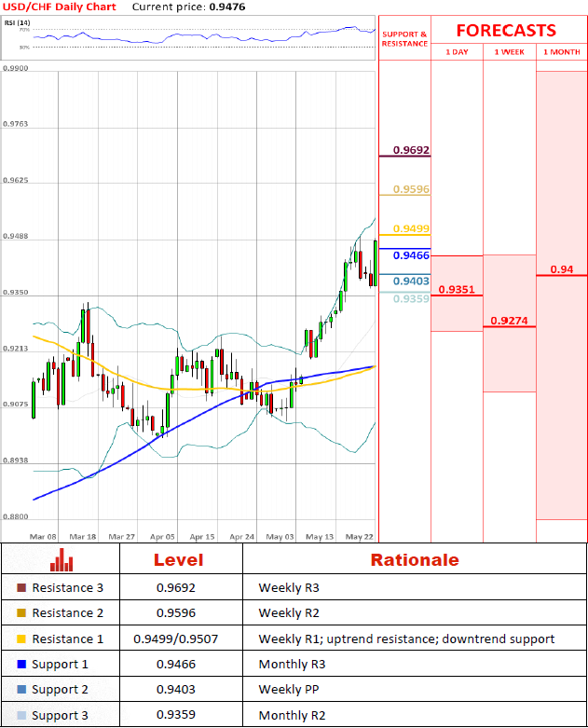
Task: Click the Support 3 row label
Action: point(60,716)
